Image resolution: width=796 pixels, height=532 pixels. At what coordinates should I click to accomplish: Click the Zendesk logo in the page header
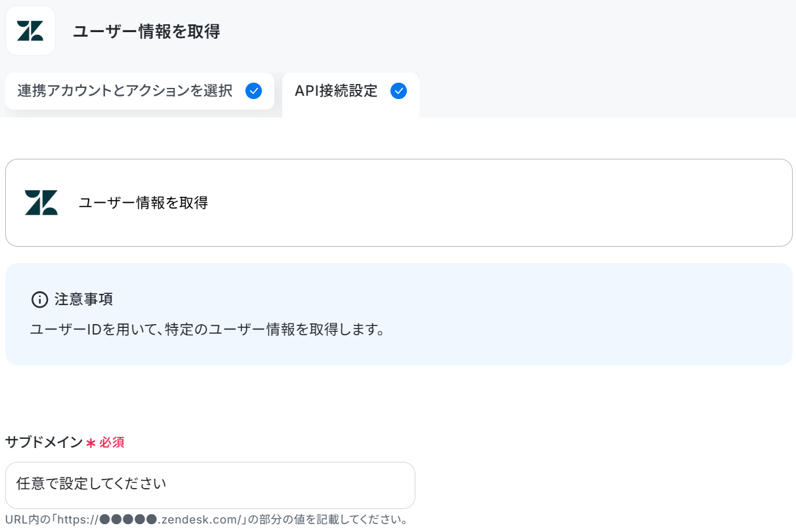pos(30,31)
